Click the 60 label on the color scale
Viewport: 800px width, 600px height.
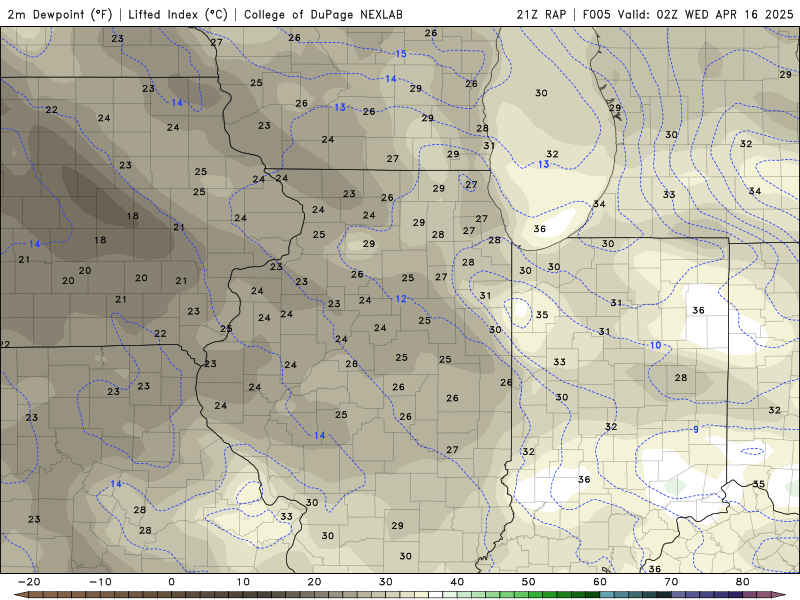(x=600, y=582)
